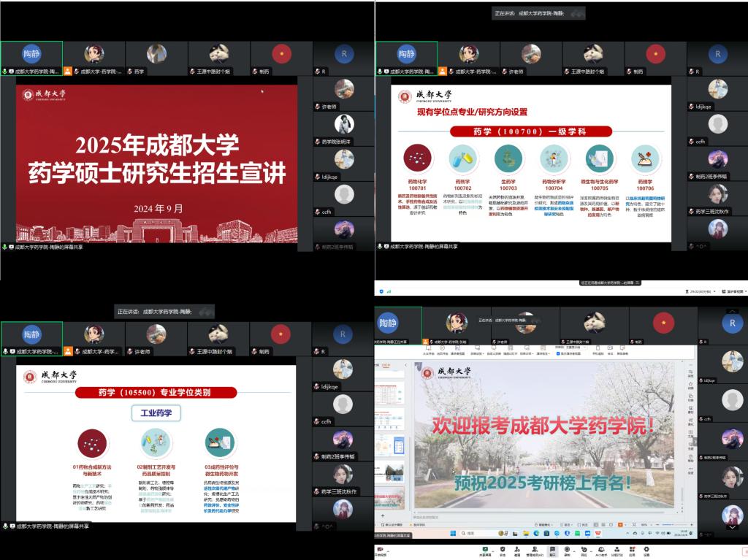748x560 pixels.
Task: Click 录制 in the meeting toolbar
Action: 566,550
